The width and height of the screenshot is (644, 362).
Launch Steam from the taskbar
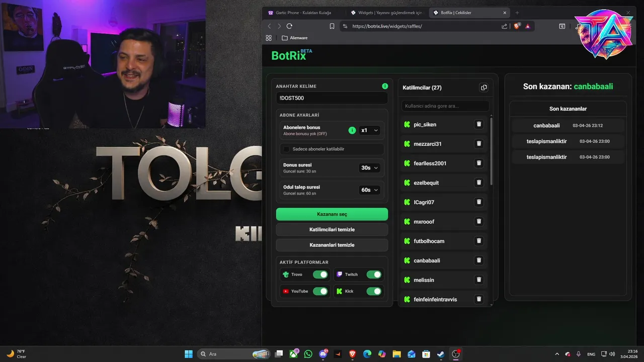(441, 354)
